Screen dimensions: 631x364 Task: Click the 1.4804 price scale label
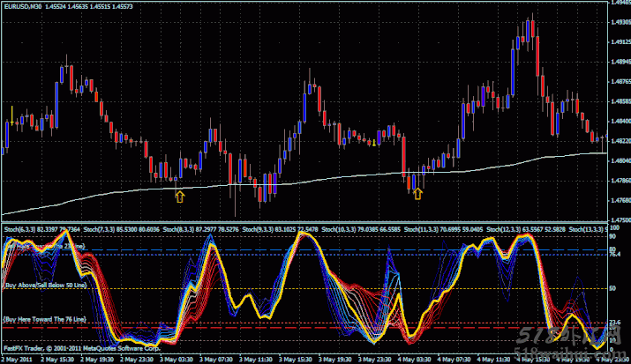point(620,160)
